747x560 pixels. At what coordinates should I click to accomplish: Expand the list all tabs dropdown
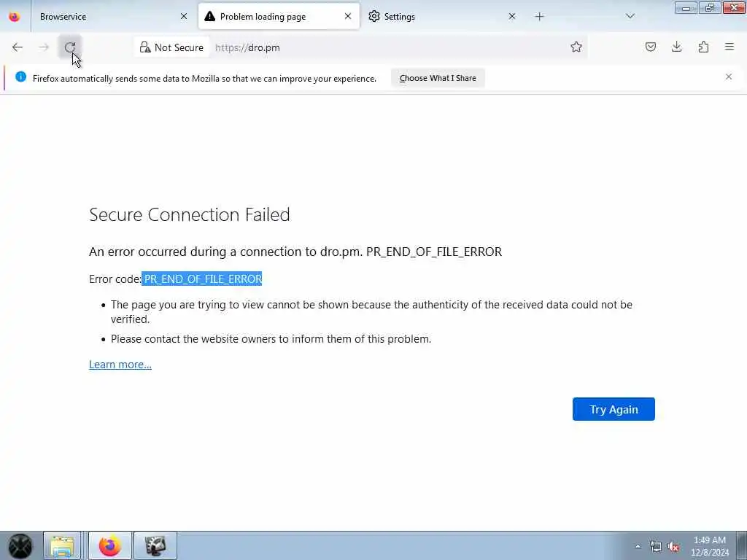coord(630,16)
